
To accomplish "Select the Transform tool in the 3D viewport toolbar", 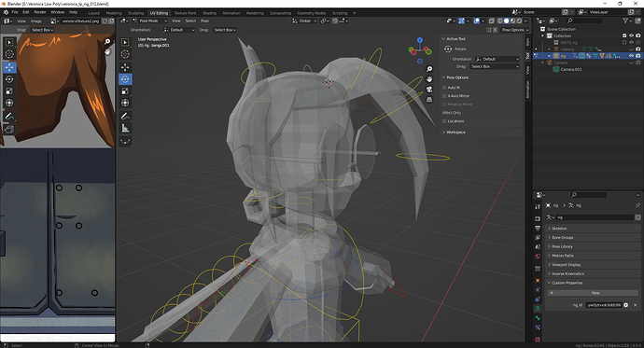I will point(125,103).
